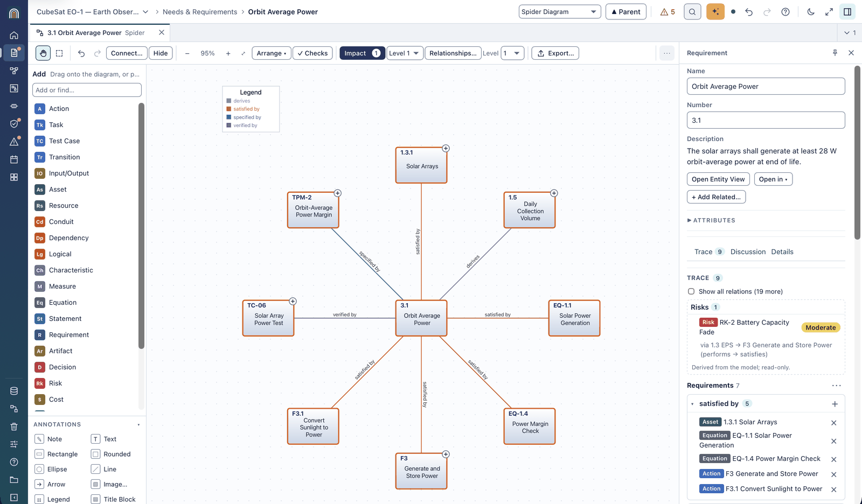Select the hand pan tool

pos(43,53)
